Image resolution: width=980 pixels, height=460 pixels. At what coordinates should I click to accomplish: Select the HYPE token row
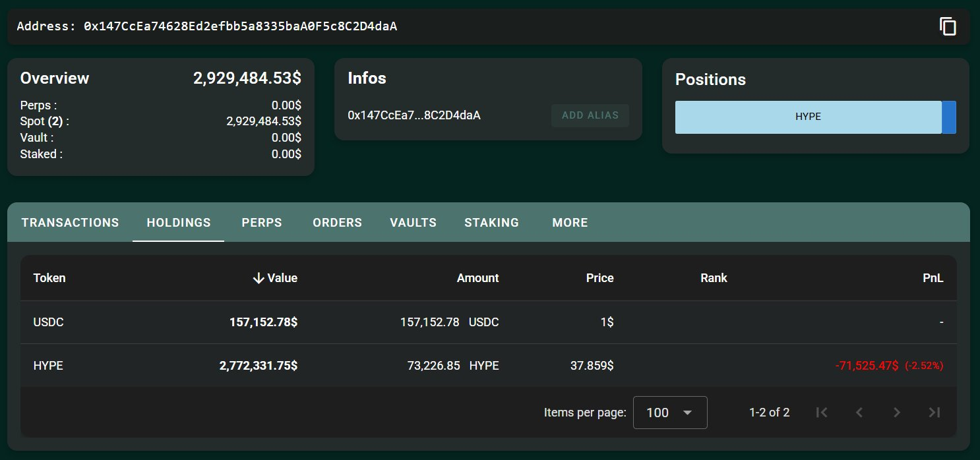coord(48,365)
